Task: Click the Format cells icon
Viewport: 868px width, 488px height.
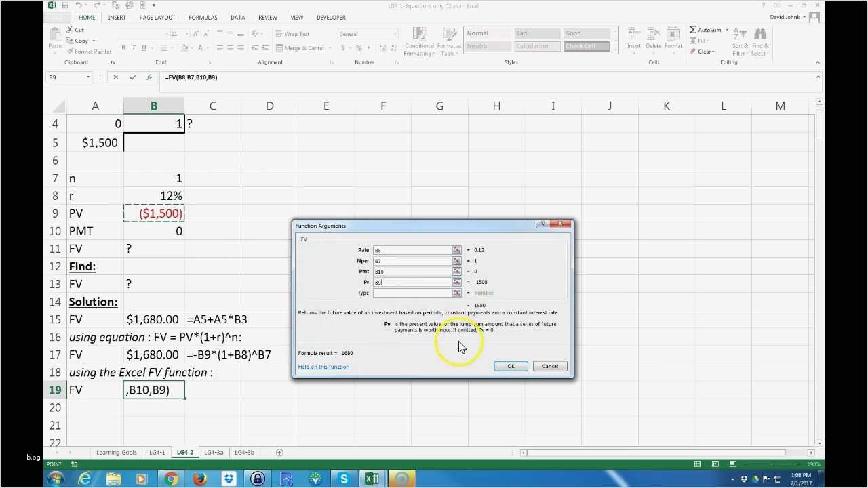Action: click(x=673, y=40)
